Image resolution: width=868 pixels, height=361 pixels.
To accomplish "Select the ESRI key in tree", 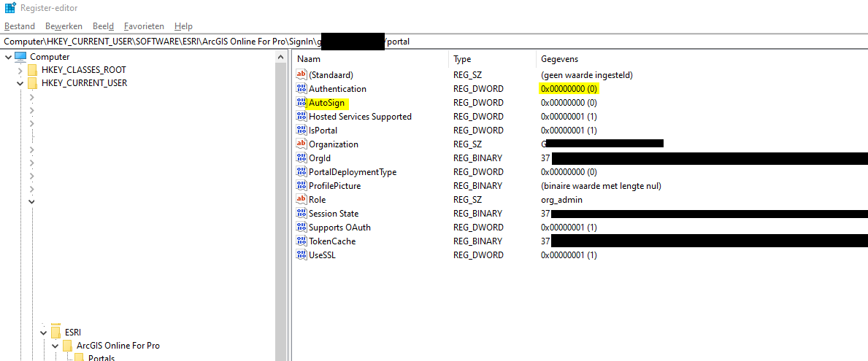I will point(72,333).
